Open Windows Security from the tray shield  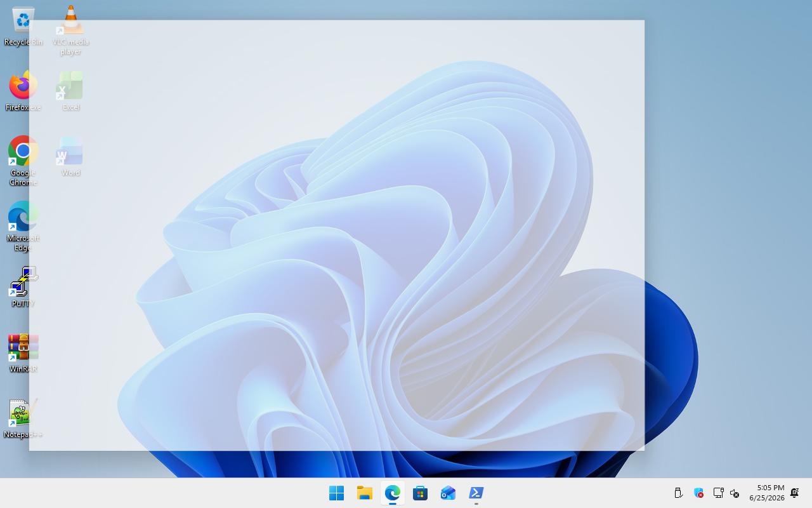698,493
